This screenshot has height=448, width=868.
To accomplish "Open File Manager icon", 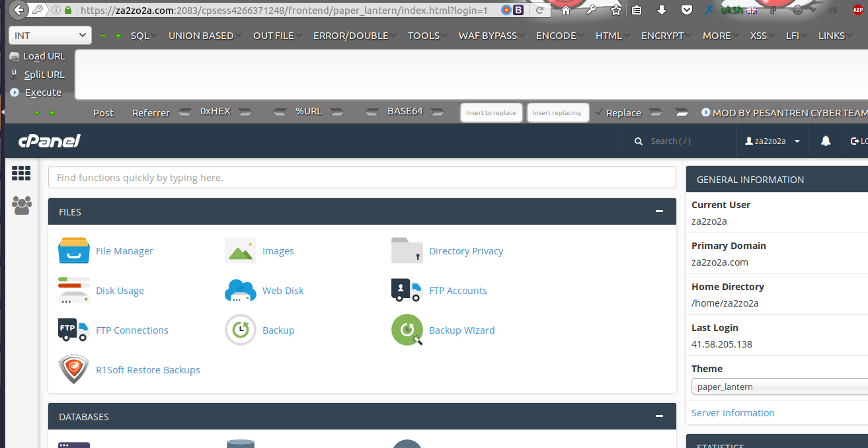I will pos(74,250).
